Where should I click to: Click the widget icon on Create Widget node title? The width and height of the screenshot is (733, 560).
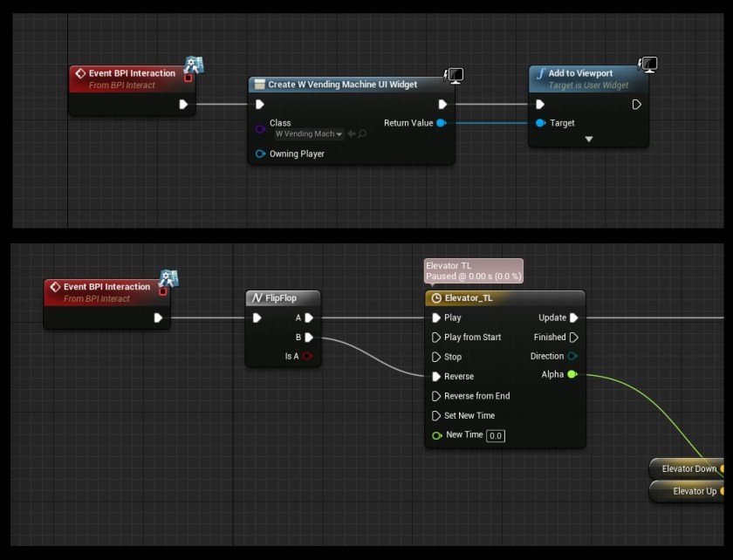[x=258, y=85]
